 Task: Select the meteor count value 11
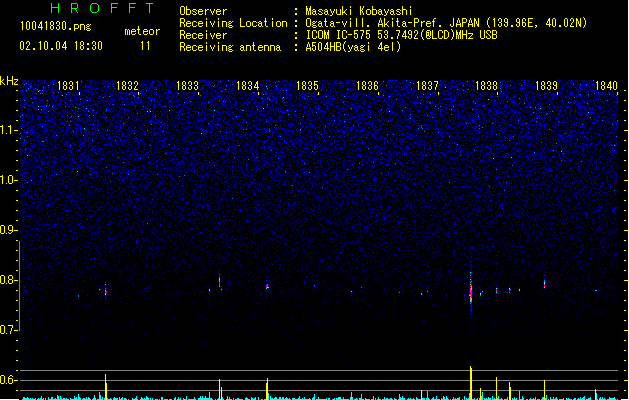pos(145,46)
